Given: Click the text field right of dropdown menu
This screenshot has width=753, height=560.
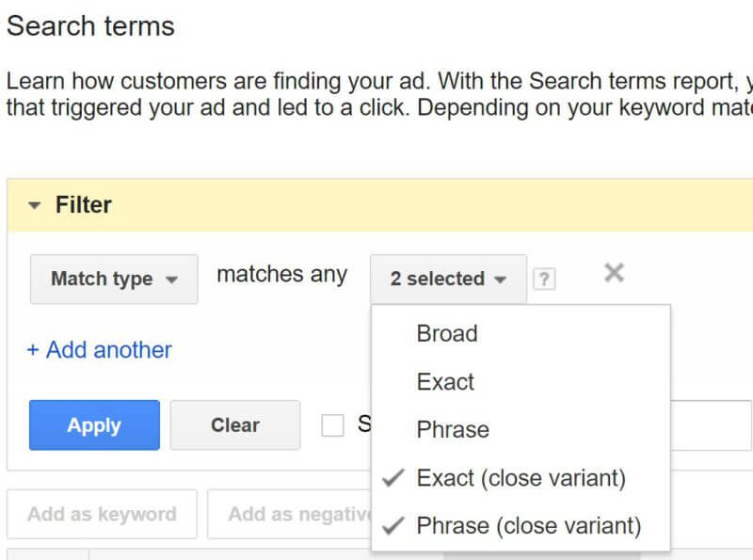Looking at the screenshot, I should pyautogui.click(x=711, y=425).
